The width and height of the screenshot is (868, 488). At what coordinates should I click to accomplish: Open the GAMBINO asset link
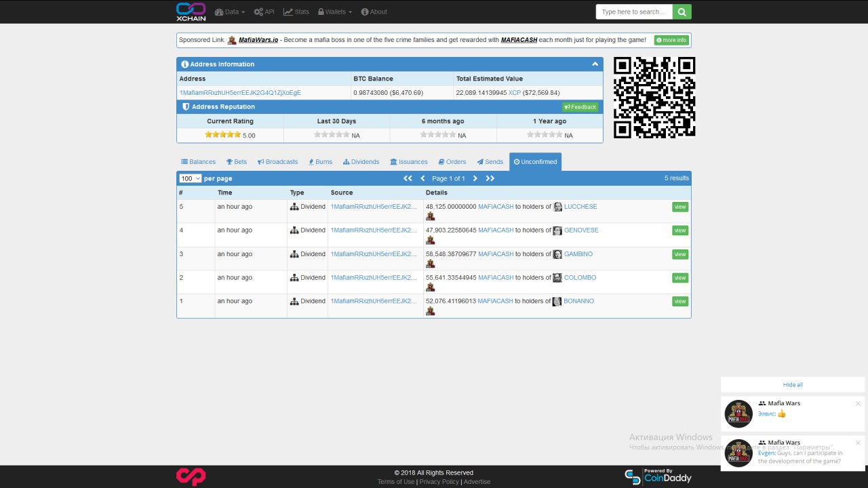click(x=578, y=254)
